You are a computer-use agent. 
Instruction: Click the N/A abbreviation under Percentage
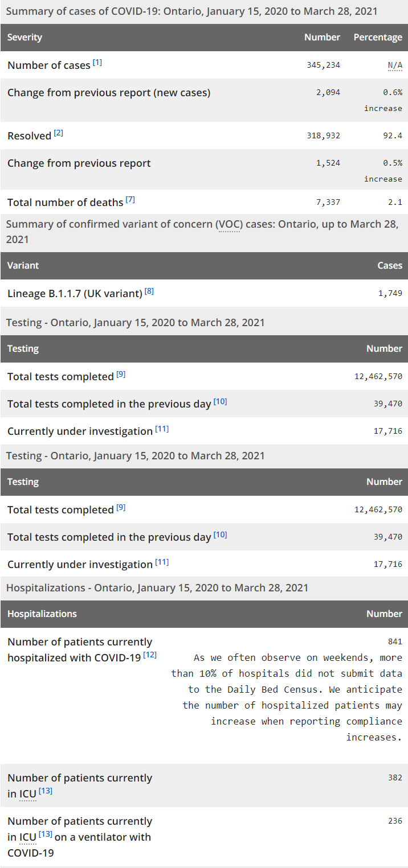tap(395, 65)
